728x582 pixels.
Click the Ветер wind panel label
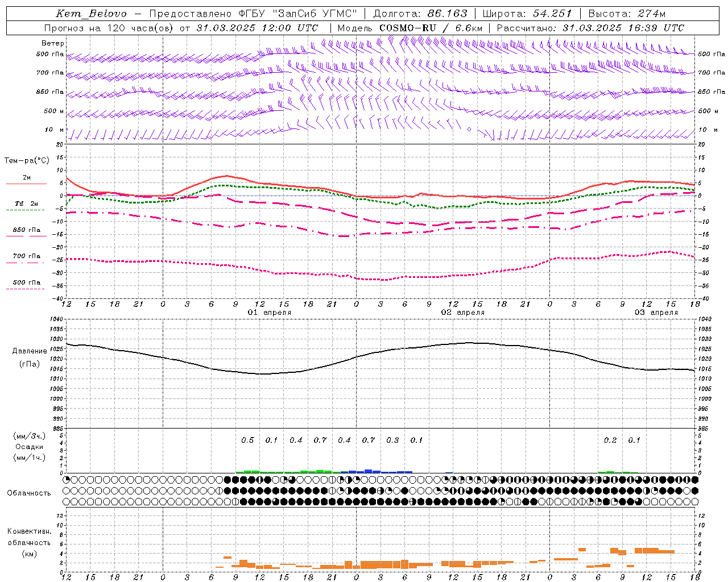tap(53, 43)
